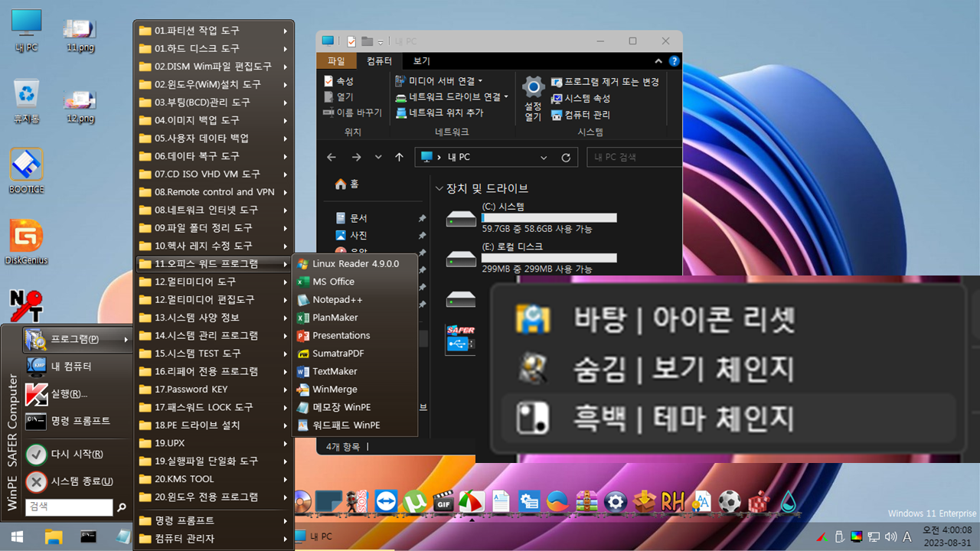Click the Windows Start button

coord(16,537)
